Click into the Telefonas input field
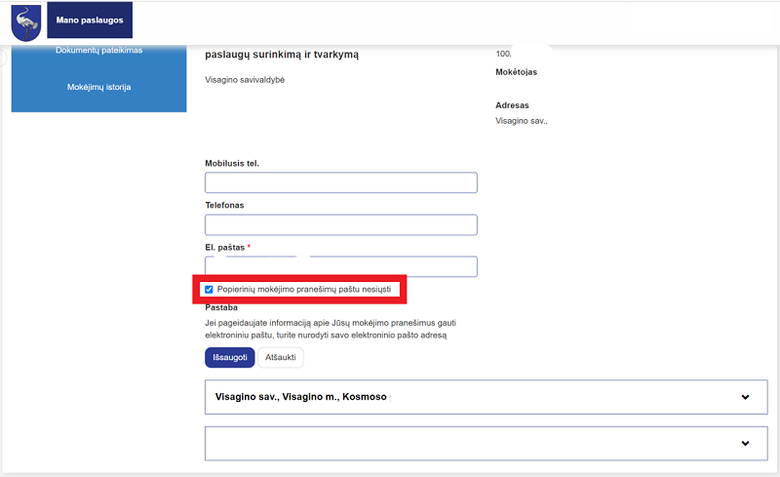 [341, 225]
